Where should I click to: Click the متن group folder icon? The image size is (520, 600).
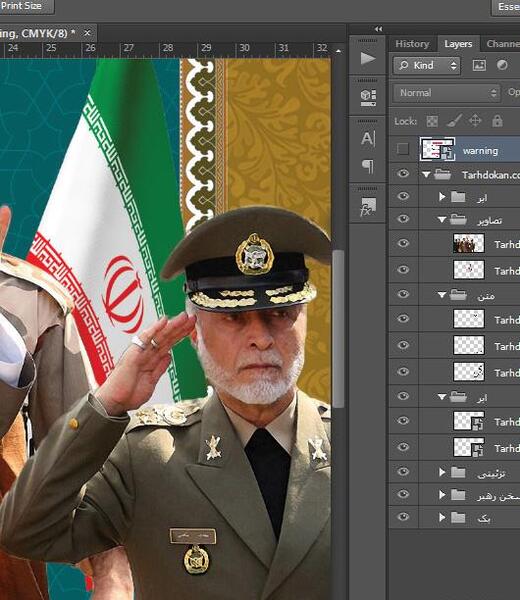point(458,295)
